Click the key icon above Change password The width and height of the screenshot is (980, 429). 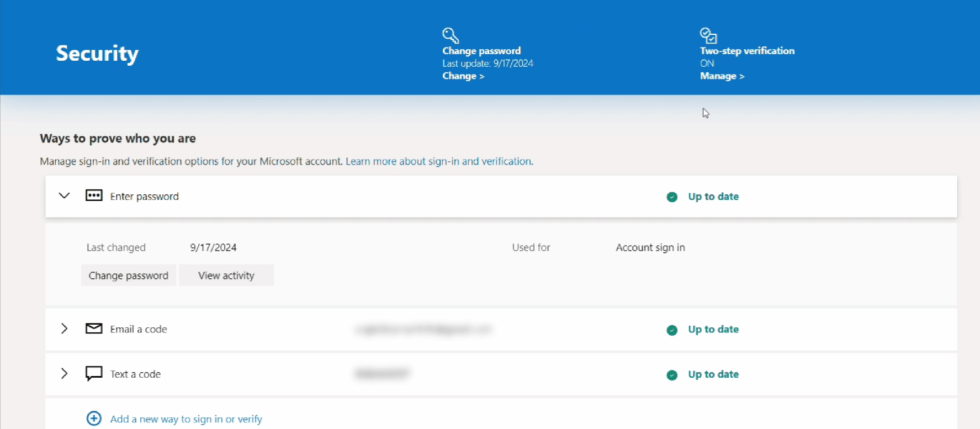451,35
